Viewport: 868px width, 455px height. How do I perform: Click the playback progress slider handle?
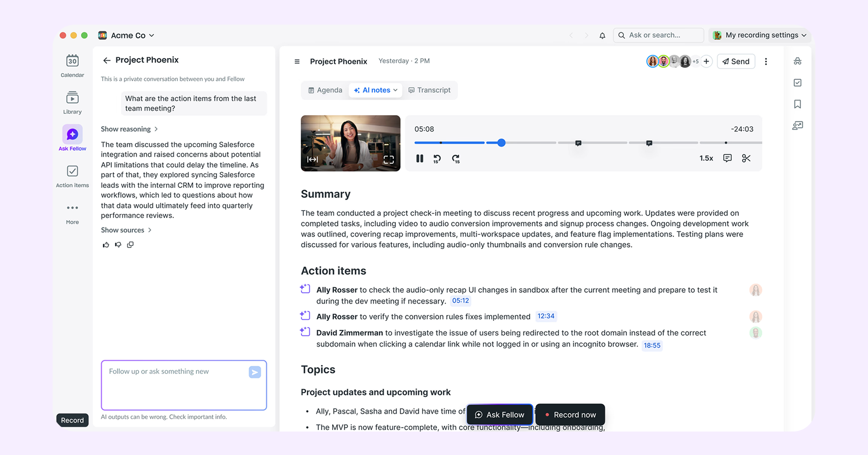(x=502, y=143)
